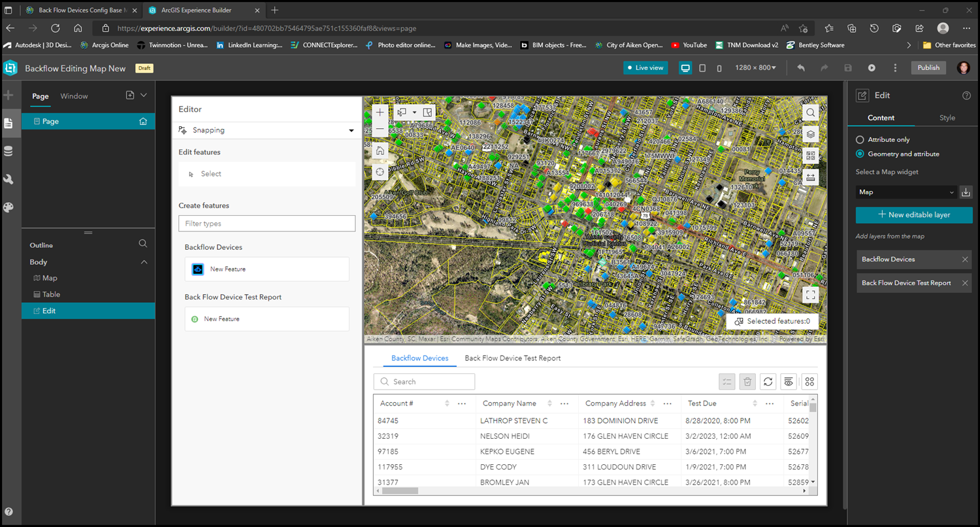
Task: Select the Attribute only radio button
Action: [859, 139]
